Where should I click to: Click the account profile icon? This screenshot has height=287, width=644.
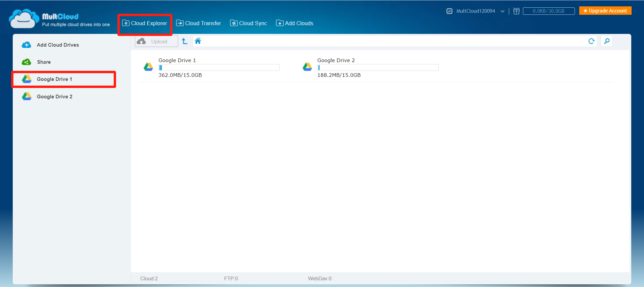point(449,11)
